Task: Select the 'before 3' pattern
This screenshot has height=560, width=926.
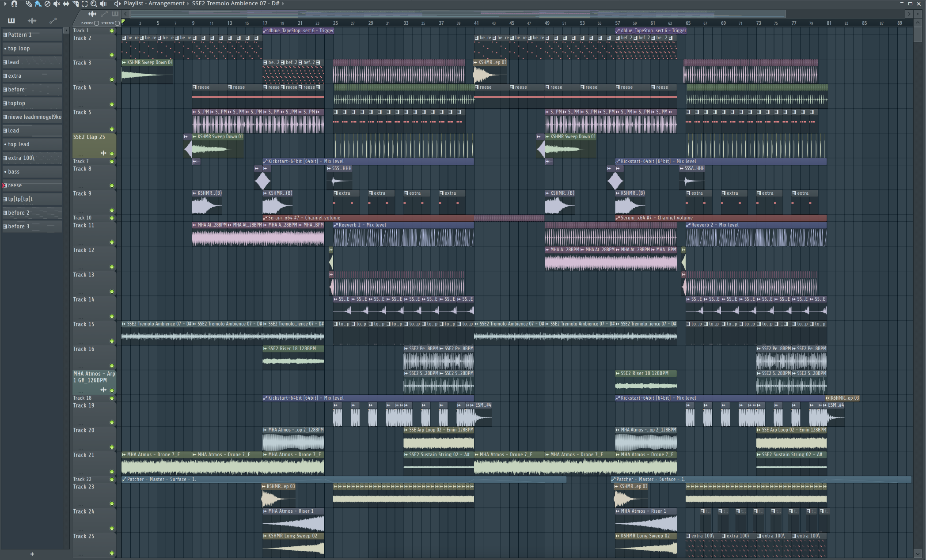Action: 32,226
